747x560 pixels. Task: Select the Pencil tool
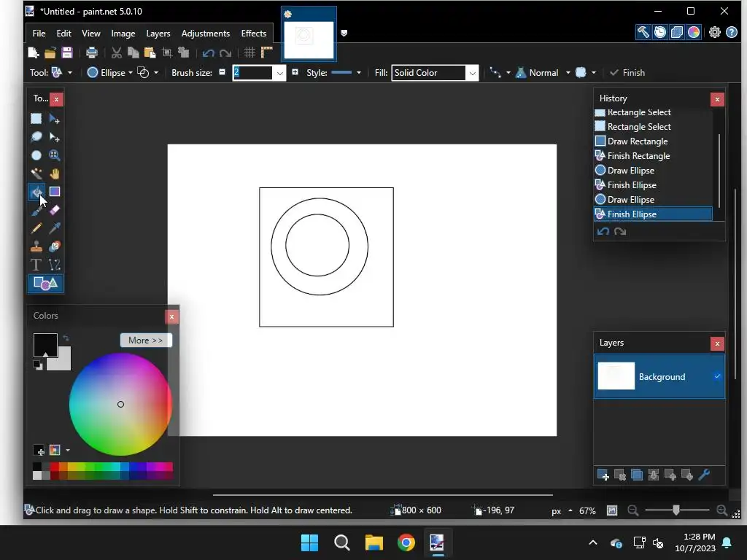click(x=36, y=228)
